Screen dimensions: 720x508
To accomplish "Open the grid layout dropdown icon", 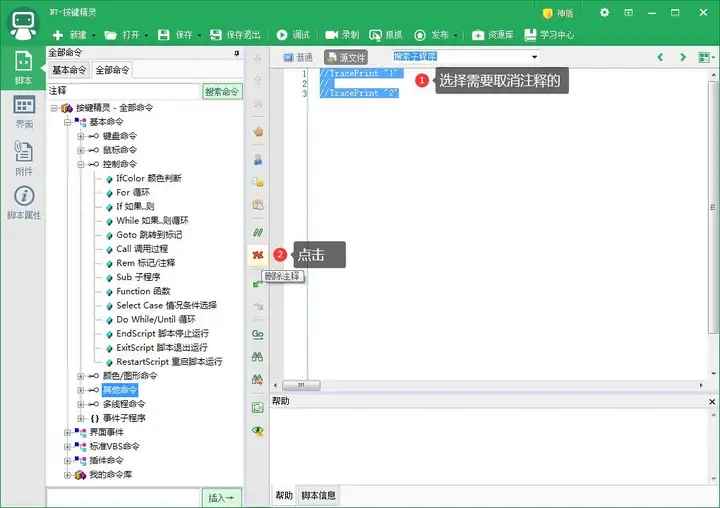I will (706, 57).
